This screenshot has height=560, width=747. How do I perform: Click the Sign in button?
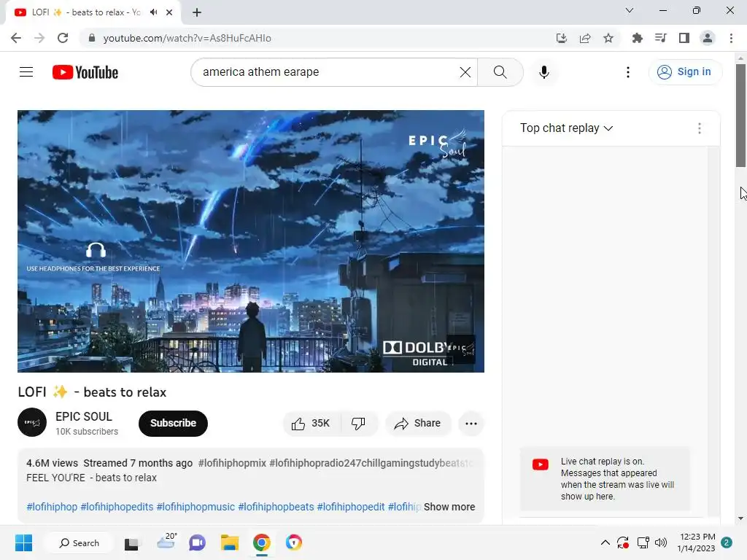point(684,72)
